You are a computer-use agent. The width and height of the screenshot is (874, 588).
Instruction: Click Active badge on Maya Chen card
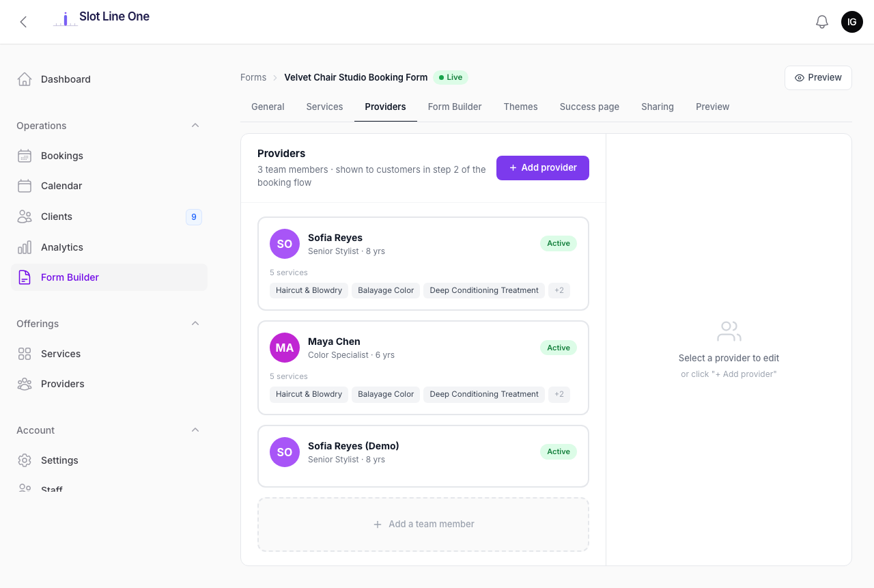click(x=559, y=348)
